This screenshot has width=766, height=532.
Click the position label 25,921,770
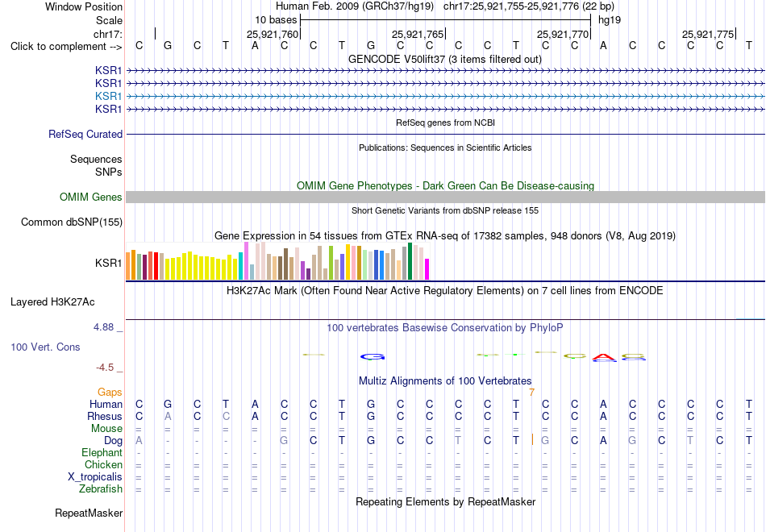pos(562,34)
